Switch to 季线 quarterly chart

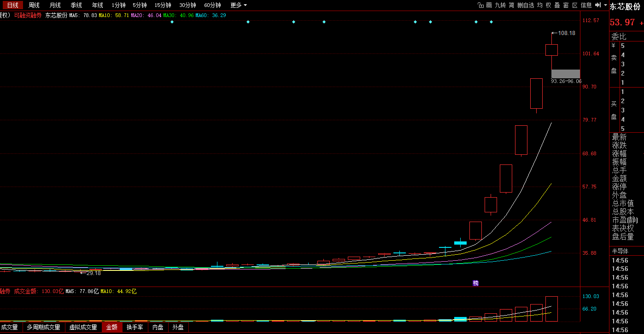pos(76,5)
